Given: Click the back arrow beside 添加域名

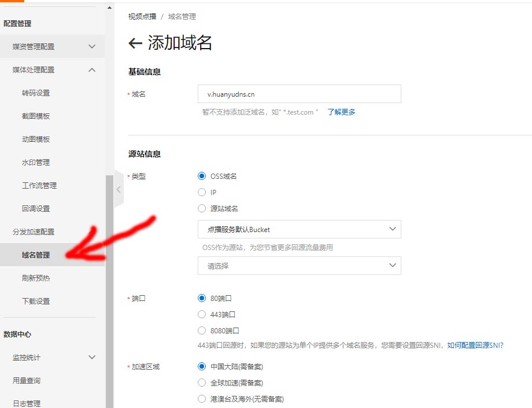Looking at the screenshot, I should pyautogui.click(x=135, y=43).
